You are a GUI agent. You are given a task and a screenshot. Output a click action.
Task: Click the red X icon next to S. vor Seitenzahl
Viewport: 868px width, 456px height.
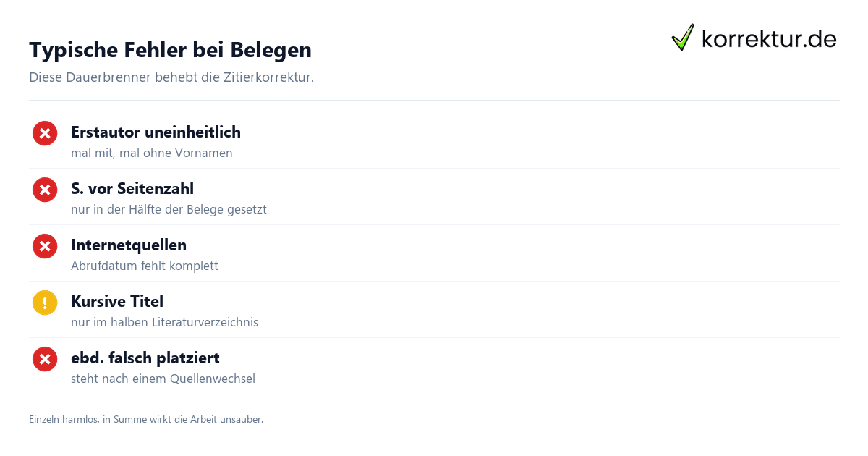[45, 190]
